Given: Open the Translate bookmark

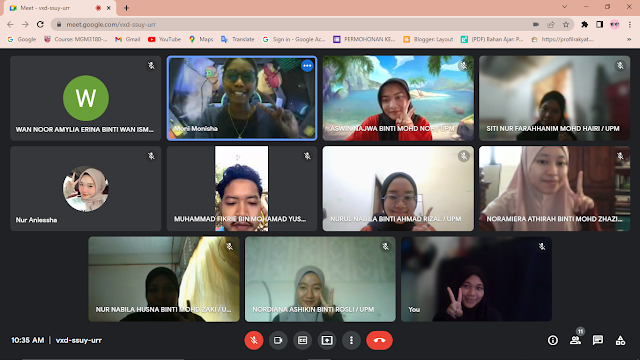Looking at the screenshot, I should tap(238, 39).
